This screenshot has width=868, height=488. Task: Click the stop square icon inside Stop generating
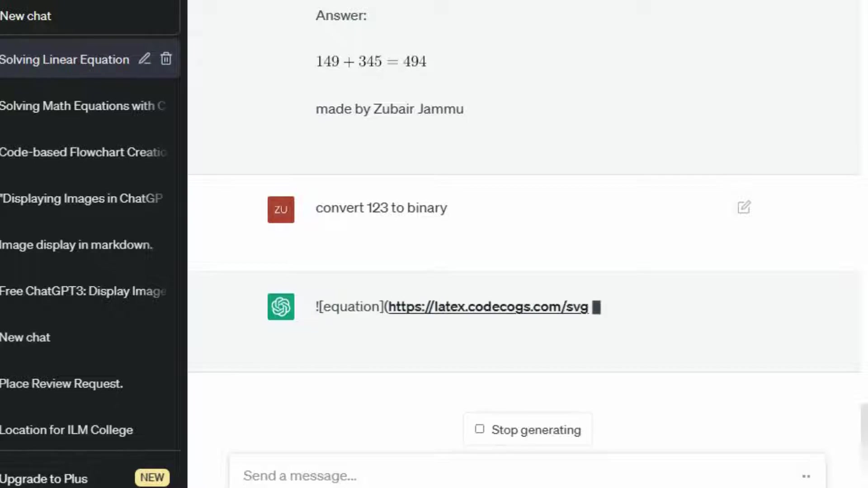pos(479,428)
